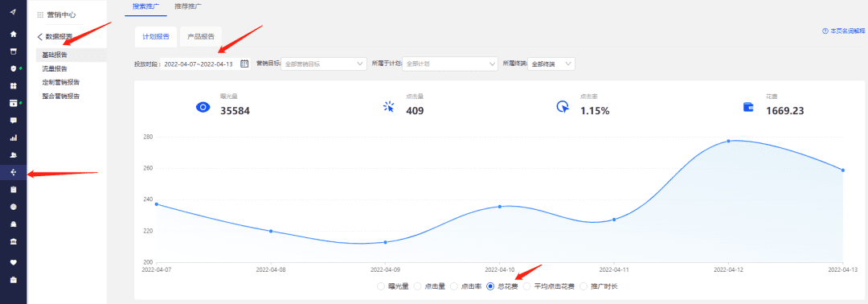Select the 平均点击花费 radio button
The height and width of the screenshot is (304, 868).
click(527, 286)
